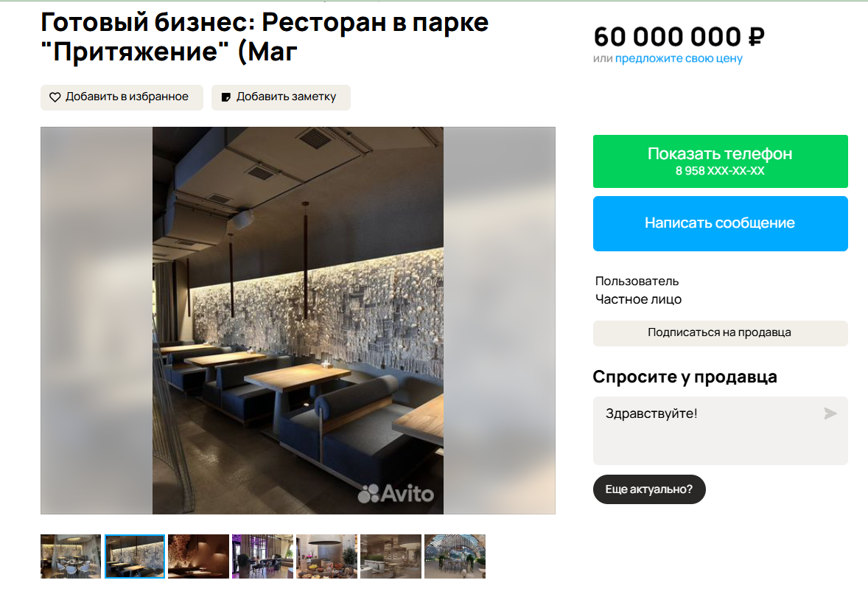
Task: Open fourth thumbnail with purple lighting
Action: click(x=262, y=556)
